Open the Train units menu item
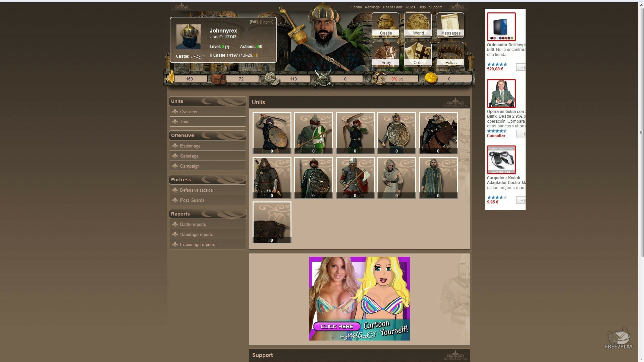 pos(184,122)
